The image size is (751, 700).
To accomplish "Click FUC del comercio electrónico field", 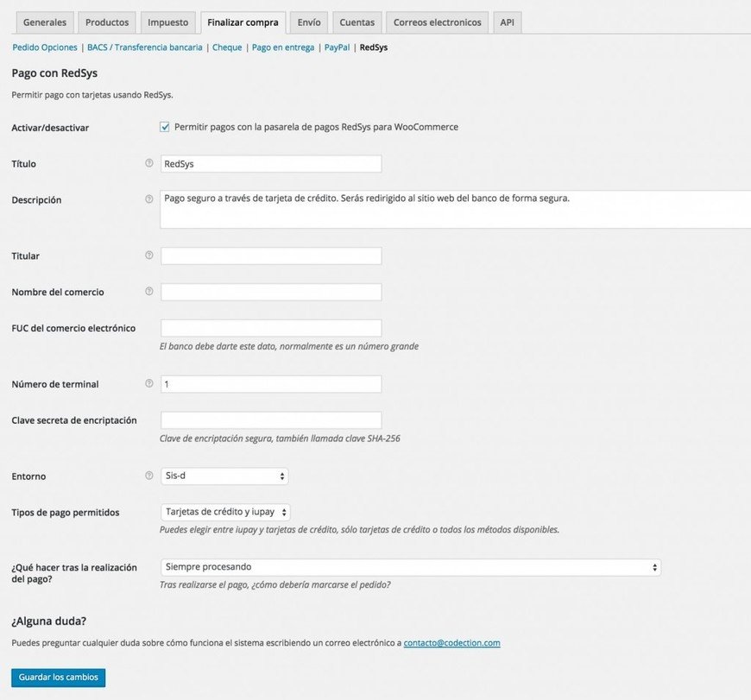I will click(271, 328).
